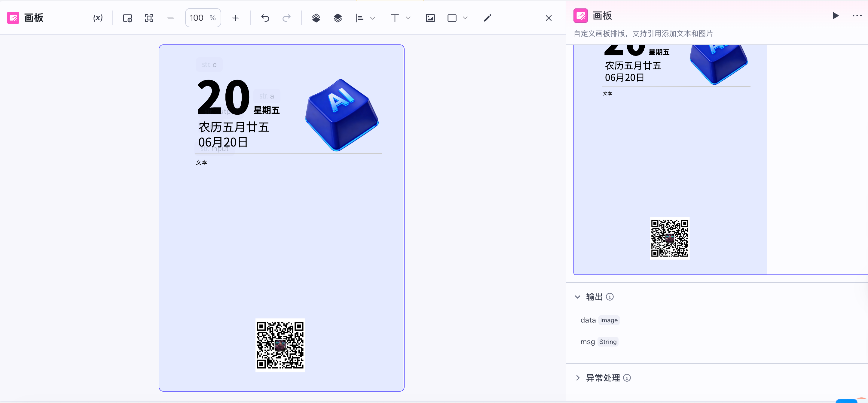868x403 pixels.
Task: Open the alignment options dropdown
Action: tap(372, 18)
